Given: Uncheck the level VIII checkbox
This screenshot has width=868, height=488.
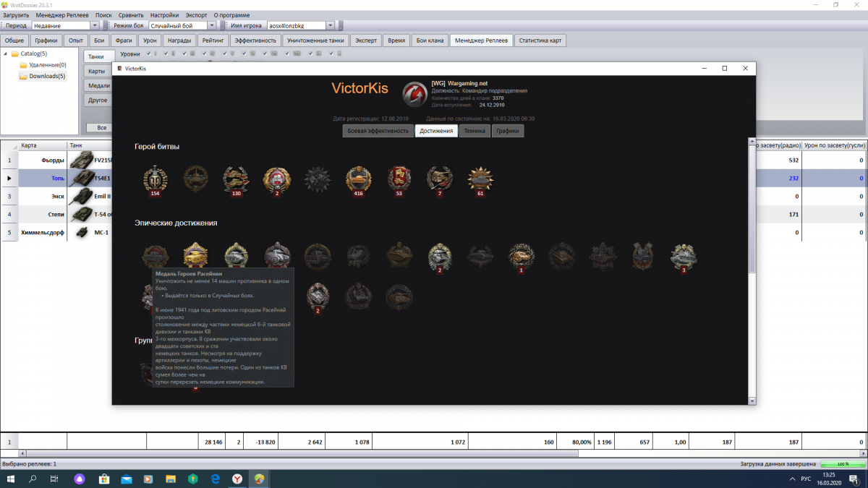Looking at the screenshot, I should click(x=286, y=53).
